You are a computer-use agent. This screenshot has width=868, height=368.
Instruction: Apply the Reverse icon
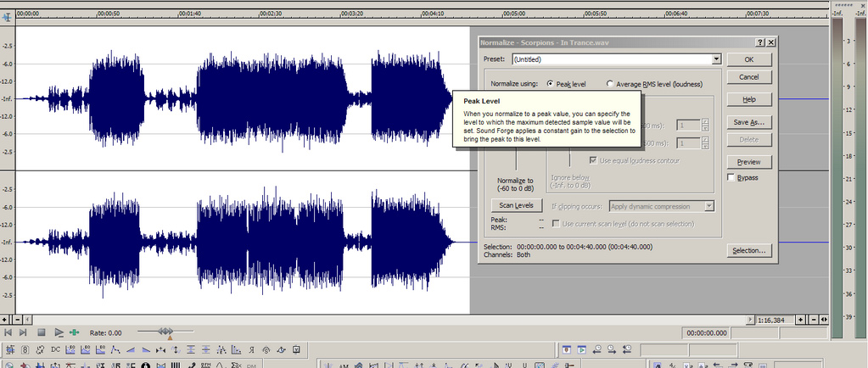tap(251, 349)
